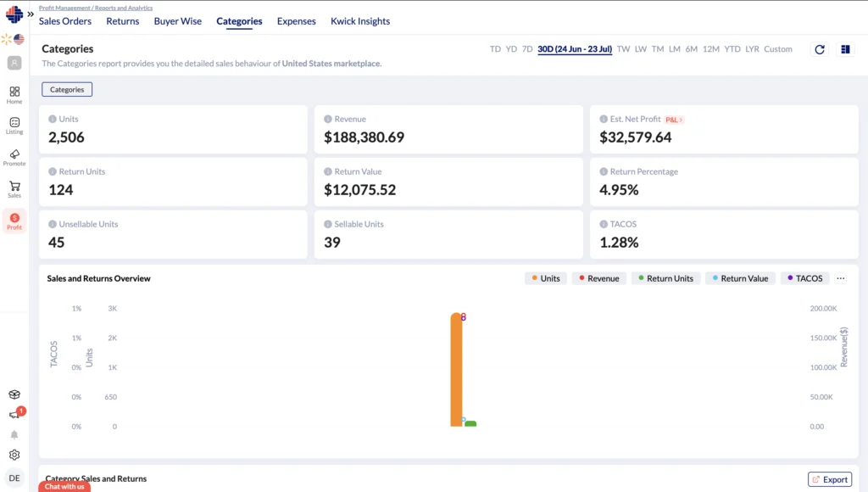Expand the sidebar with double-chevron icon
This screenshot has height=492, width=868.
[x=31, y=14]
